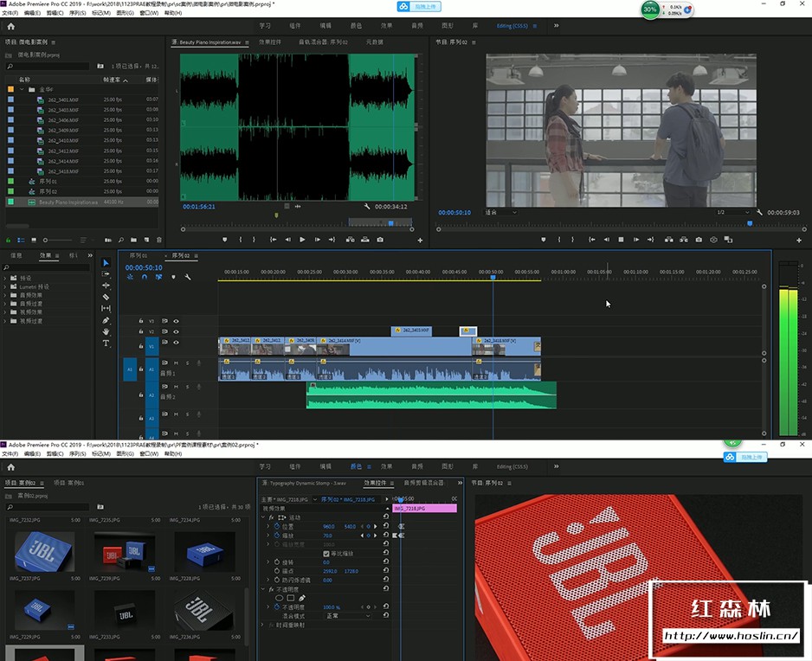Screen dimensions: 812x661
Task: Select the Ripple Edit tool
Action: pos(106,286)
